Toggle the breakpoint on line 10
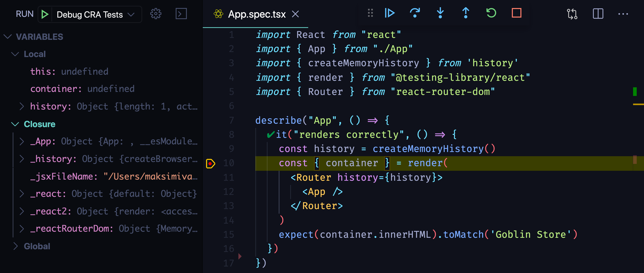The height and width of the screenshot is (273, 644). click(x=210, y=164)
